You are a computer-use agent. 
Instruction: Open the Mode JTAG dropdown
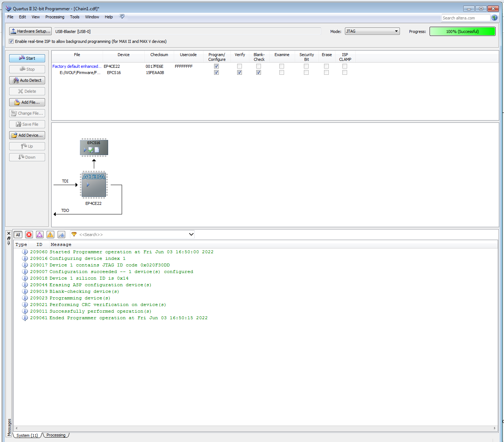point(372,31)
